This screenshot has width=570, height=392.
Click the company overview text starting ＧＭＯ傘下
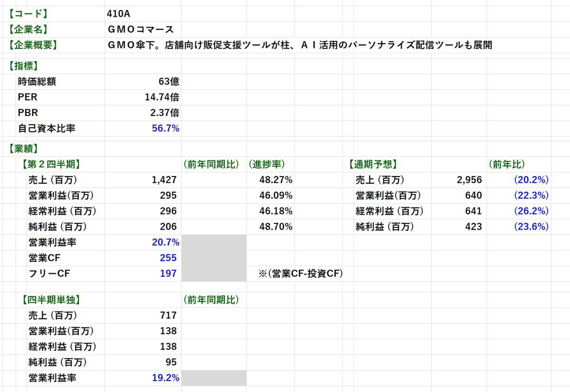click(x=299, y=45)
